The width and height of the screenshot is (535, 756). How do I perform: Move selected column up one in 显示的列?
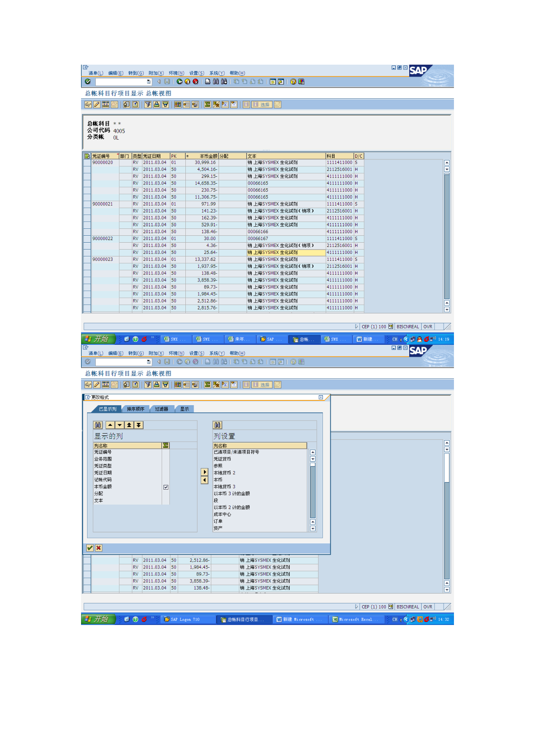(x=110, y=425)
